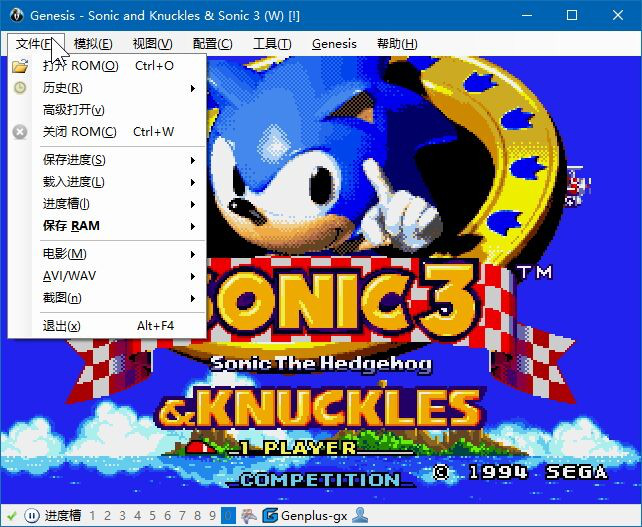This screenshot has height=527, width=642.
Task: Select save slot 1 in status bar
Action: (x=93, y=516)
